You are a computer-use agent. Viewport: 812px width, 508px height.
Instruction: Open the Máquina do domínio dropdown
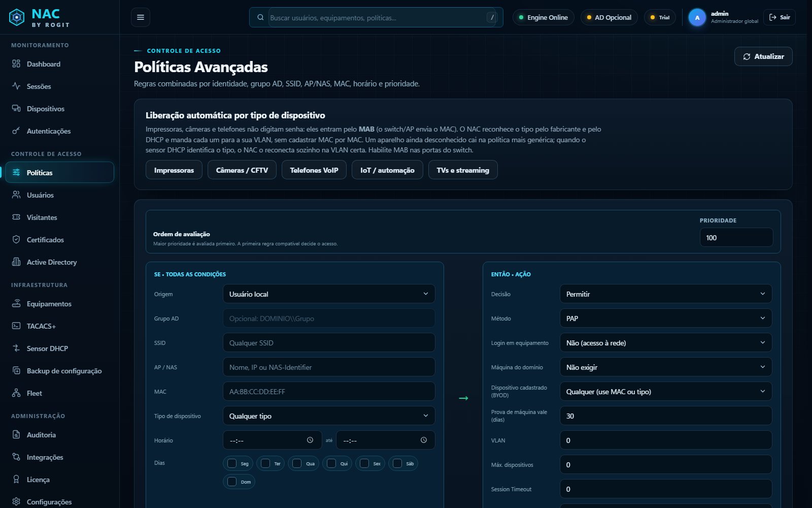pyautogui.click(x=666, y=367)
